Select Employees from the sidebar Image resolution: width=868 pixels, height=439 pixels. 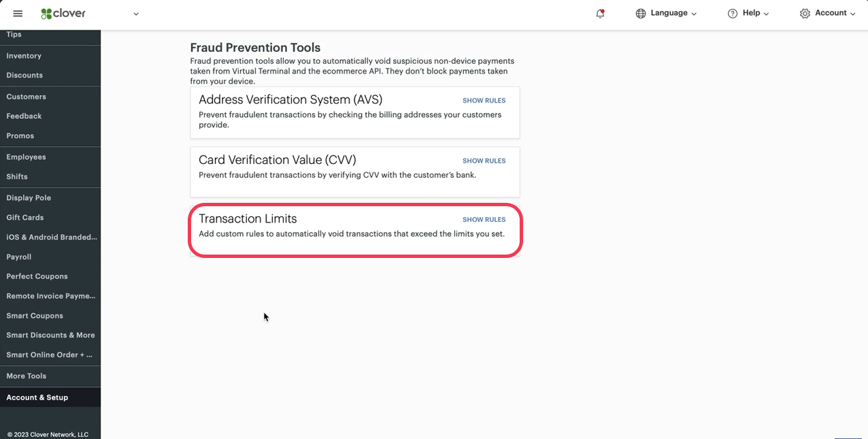(x=27, y=157)
